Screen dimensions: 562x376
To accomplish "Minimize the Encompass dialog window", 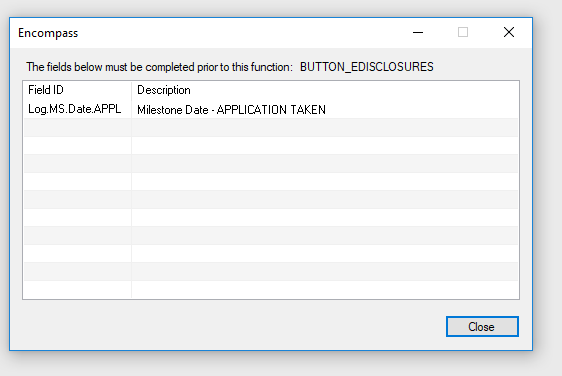I will coord(418,33).
